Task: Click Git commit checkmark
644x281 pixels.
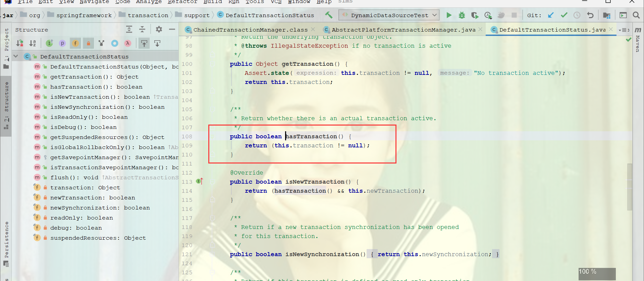Action: (564, 15)
